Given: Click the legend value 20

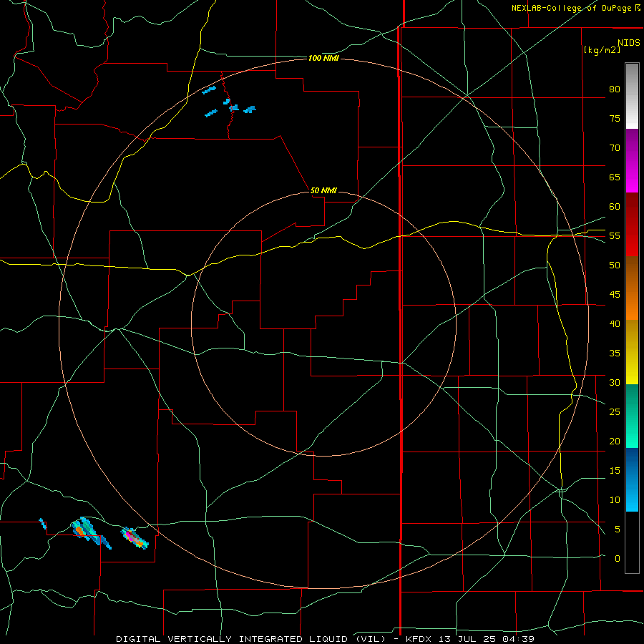Looking at the screenshot, I should click(x=615, y=441).
